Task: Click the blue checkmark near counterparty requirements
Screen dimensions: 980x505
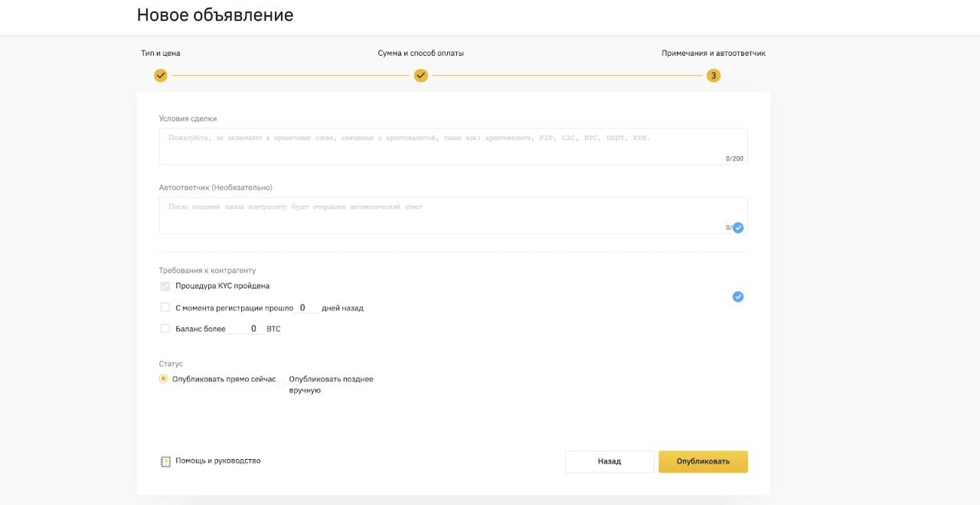Action: tap(737, 296)
